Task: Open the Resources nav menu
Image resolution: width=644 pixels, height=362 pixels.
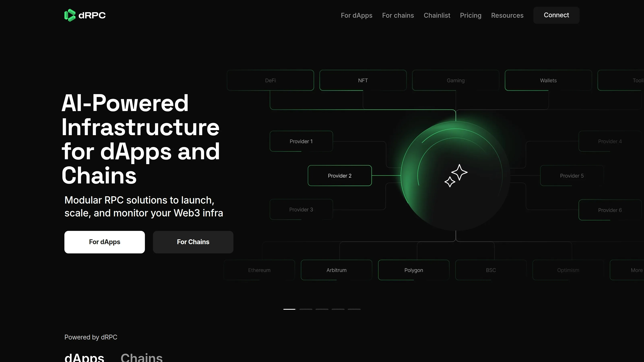Action: (x=507, y=15)
